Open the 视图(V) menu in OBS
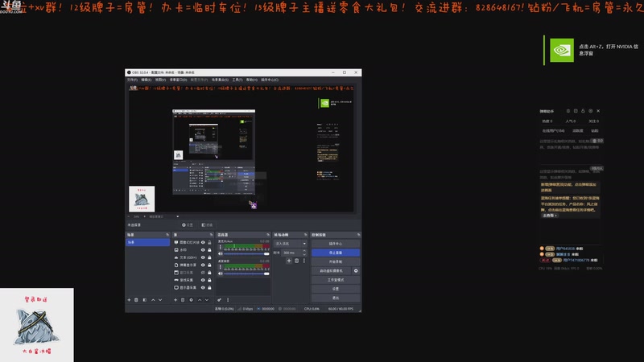Viewport: 644px width, 362px height. pyautogui.click(x=160, y=80)
